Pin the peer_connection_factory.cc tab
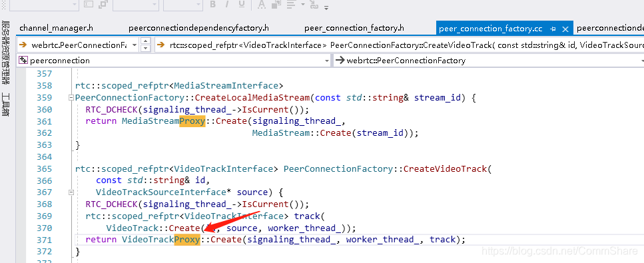This screenshot has height=263, width=644. (553, 29)
